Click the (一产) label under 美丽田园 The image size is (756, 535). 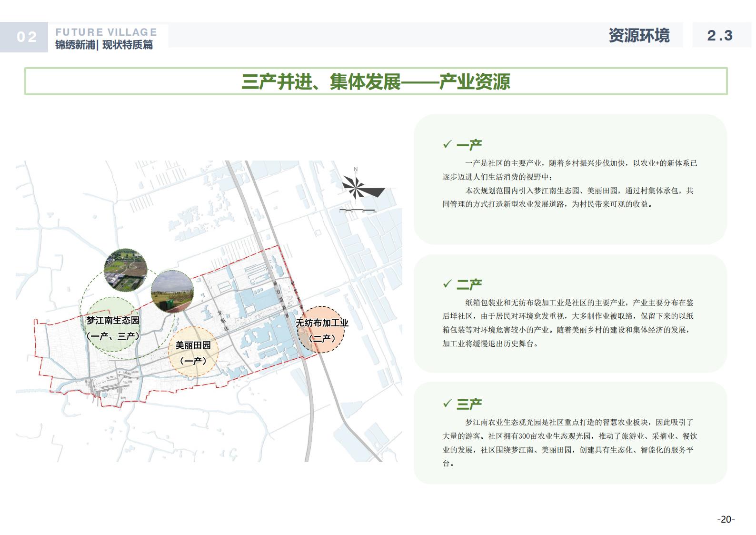click(x=193, y=361)
